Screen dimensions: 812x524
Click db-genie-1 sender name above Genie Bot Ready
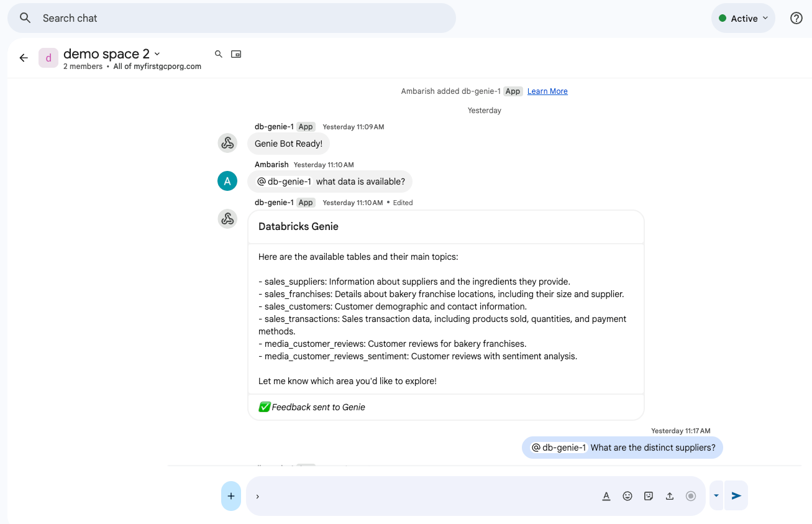point(274,127)
